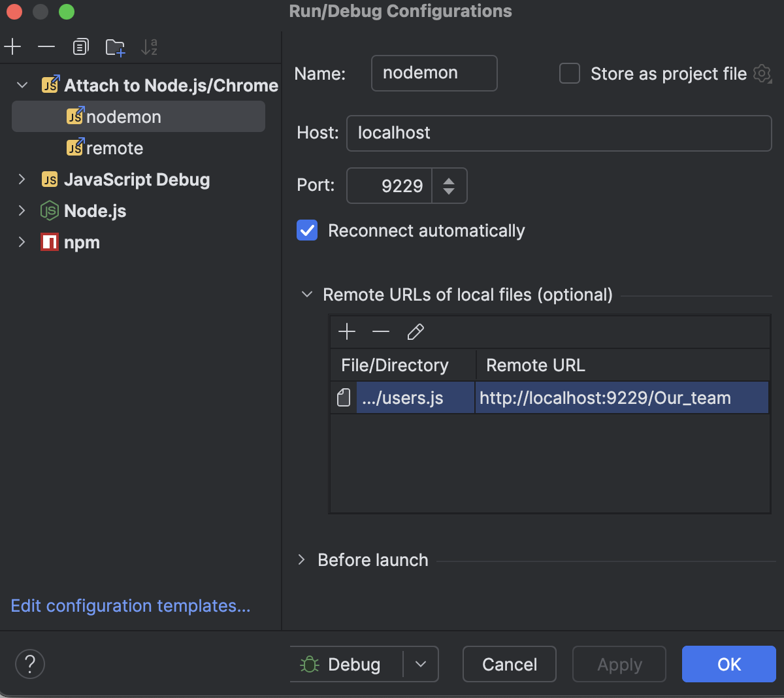Collapse the Attach to Node.js/Chrome group
Viewport: 784px width, 698px height.
tap(22, 85)
